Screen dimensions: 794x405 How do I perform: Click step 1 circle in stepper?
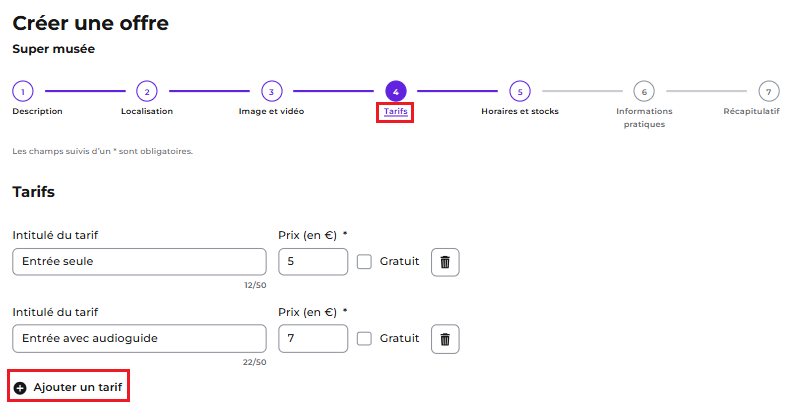23,92
